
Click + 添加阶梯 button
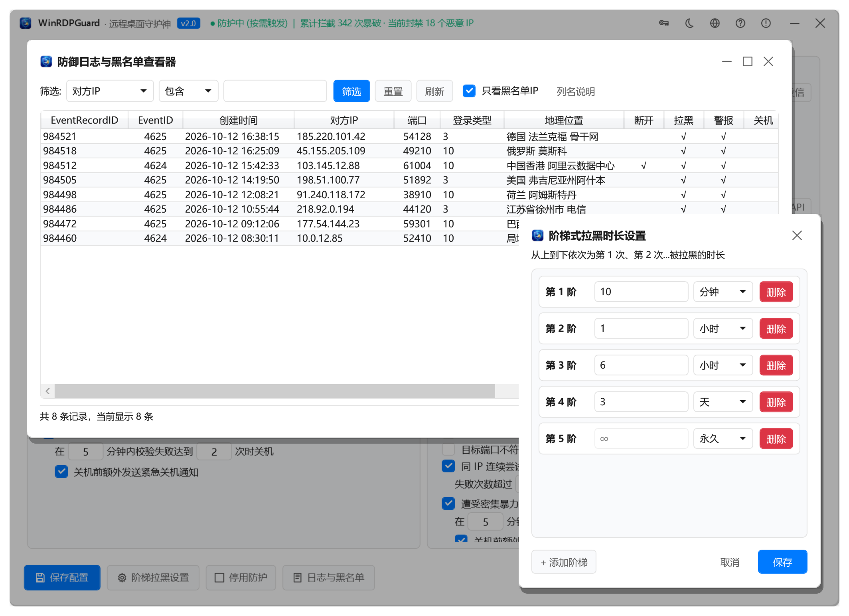[x=564, y=562]
